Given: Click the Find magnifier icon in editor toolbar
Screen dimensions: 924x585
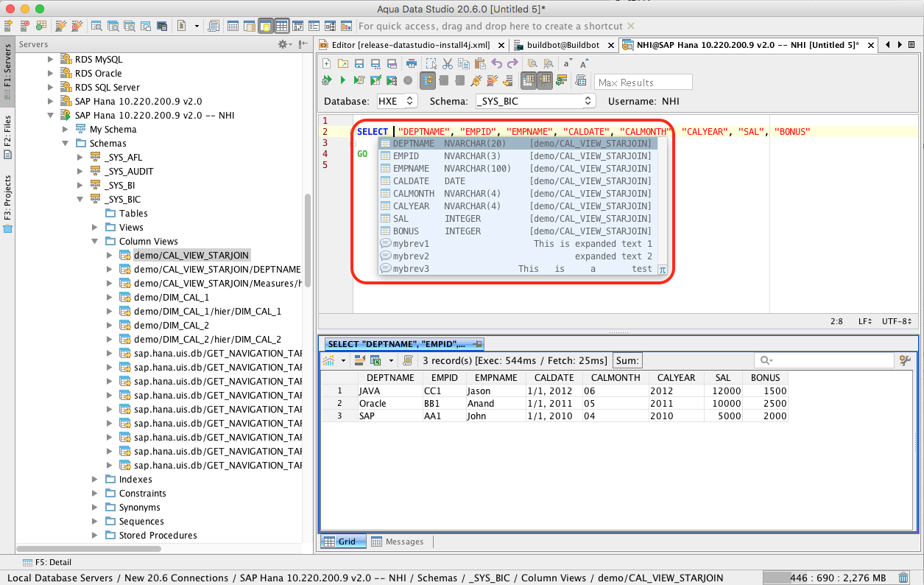Looking at the screenshot, I should click(x=532, y=64).
